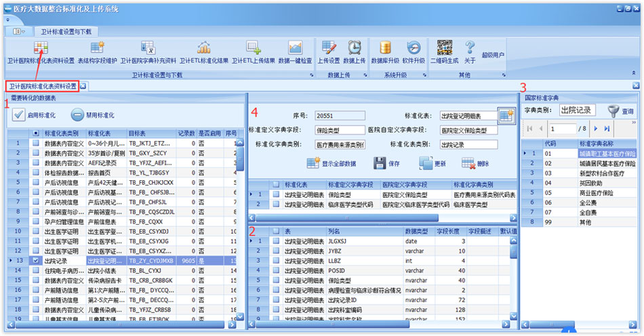This screenshot has width=644, height=336.
Task: Open 卫计医院标准化表资料设置 in the ribbon
Action: click(x=41, y=53)
